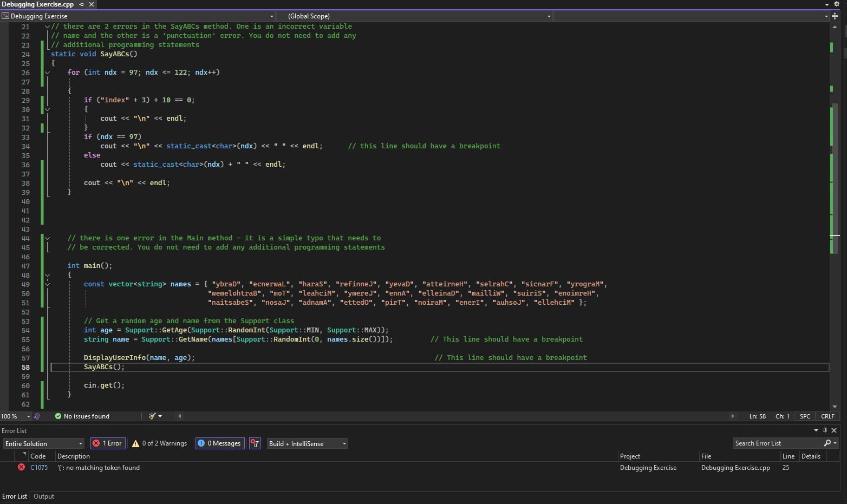Screen dimensions: 847x504
Task: Toggle the 0 of 2 Warnings filter
Action: [x=160, y=443]
